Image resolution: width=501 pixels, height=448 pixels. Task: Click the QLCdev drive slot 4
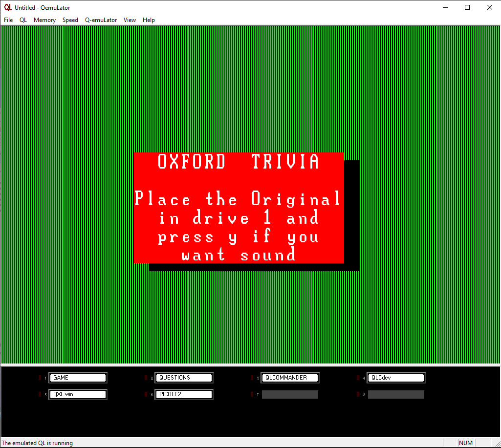pos(396,378)
